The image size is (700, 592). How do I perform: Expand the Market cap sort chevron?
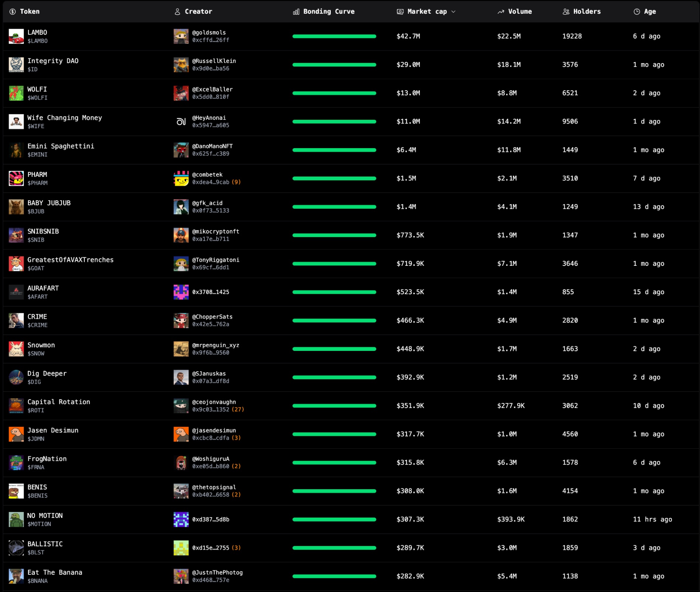pos(454,12)
